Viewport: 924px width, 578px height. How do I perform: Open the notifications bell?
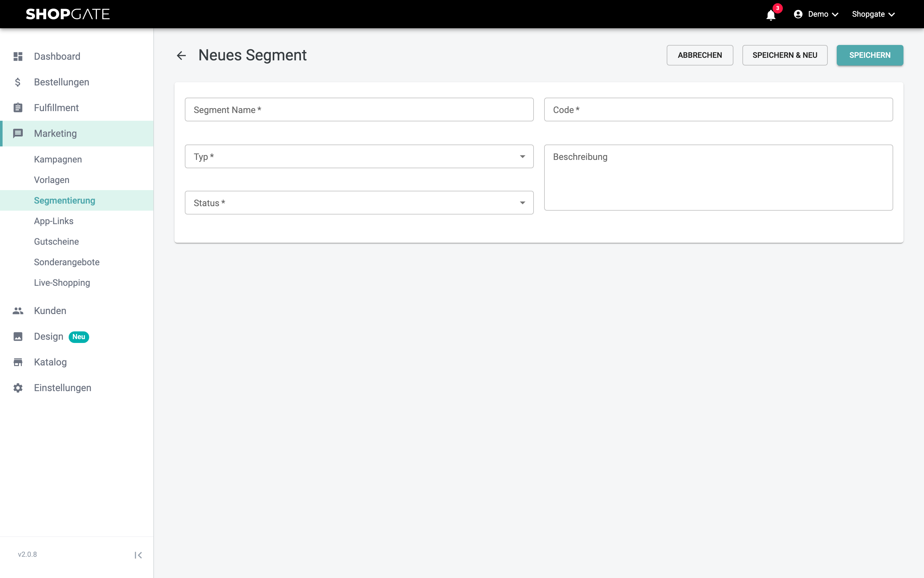[x=771, y=14]
